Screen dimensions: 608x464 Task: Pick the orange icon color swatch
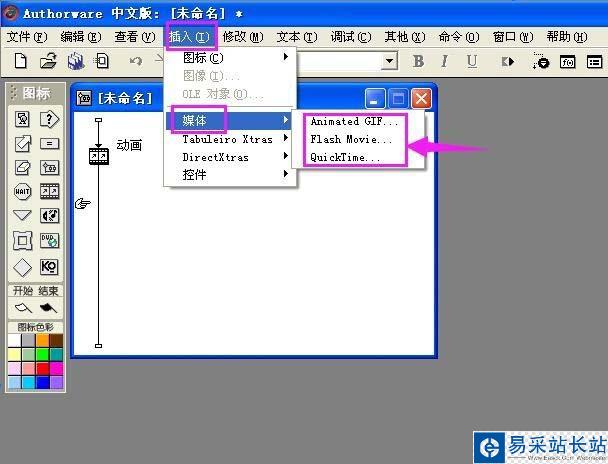tap(43, 341)
